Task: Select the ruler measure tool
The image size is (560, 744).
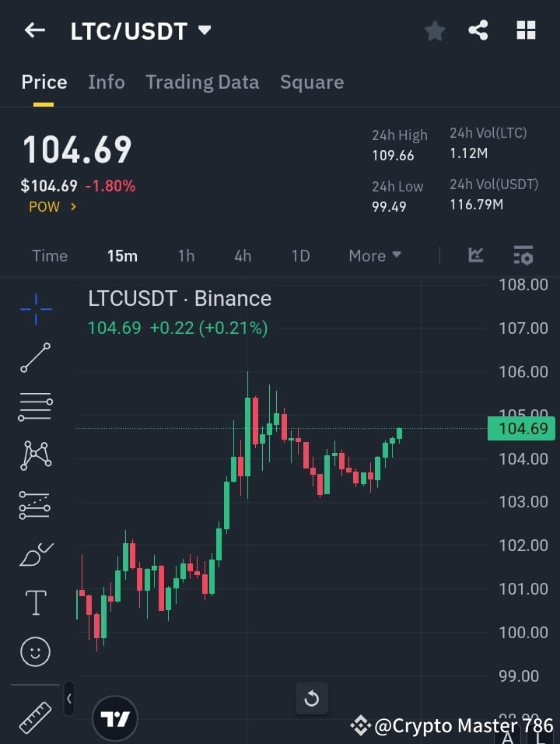Action: (35, 717)
